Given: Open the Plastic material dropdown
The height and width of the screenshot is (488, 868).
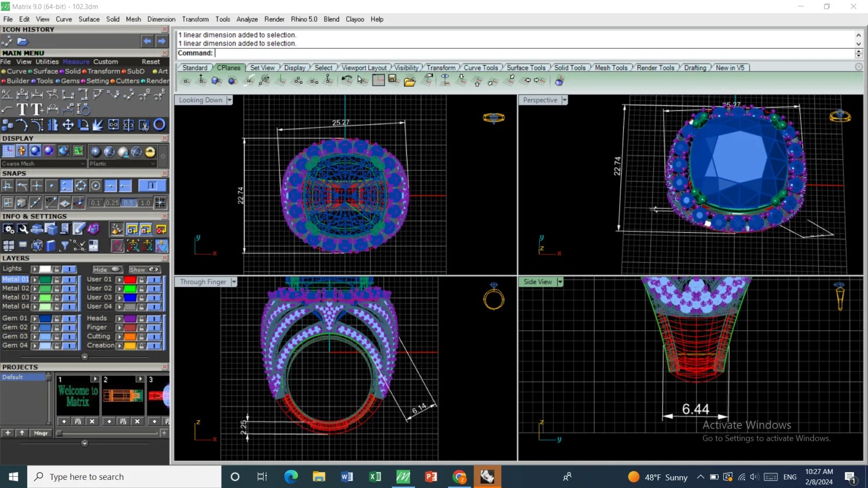Looking at the screenshot, I should pos(123,164).
